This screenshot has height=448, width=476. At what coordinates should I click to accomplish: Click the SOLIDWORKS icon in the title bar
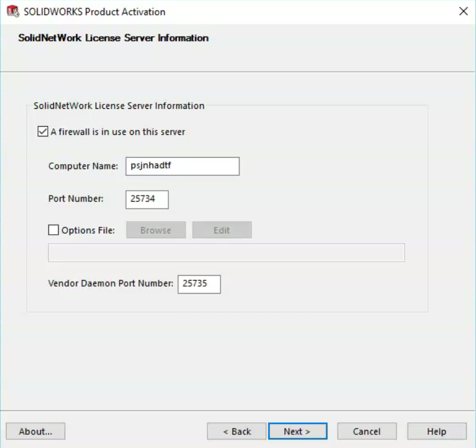(12, 11)
